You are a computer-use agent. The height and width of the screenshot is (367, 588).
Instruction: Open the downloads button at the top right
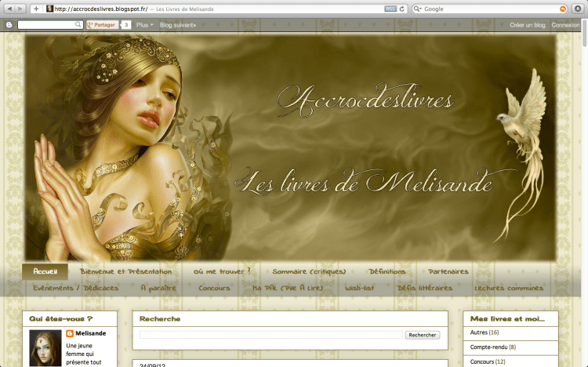578,9
